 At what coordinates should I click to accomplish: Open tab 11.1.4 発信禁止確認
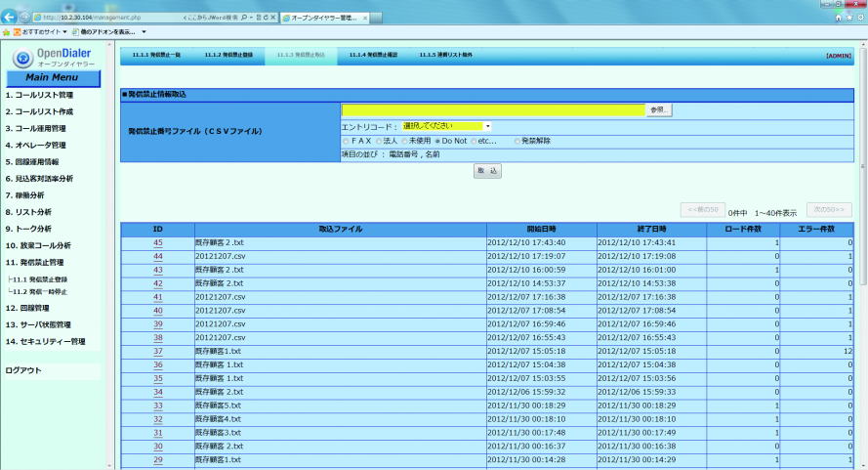coord(373,55)
